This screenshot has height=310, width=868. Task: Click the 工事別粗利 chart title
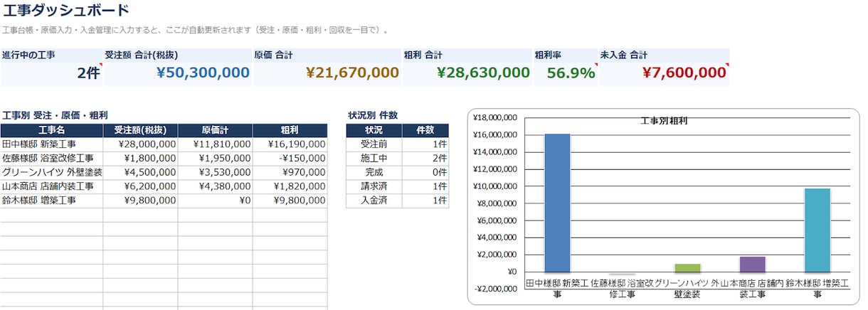663,120
